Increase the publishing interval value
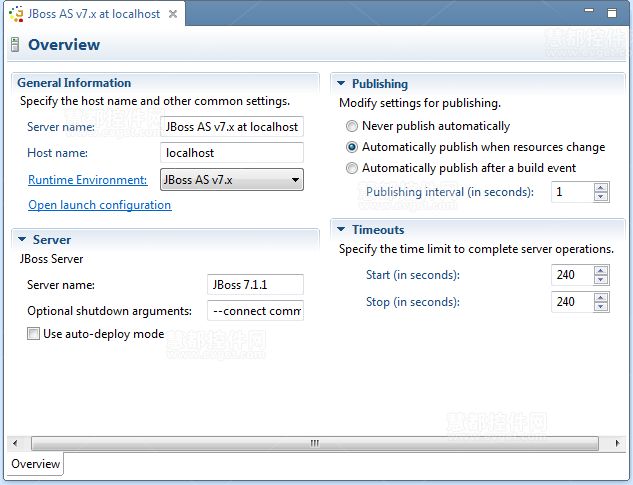The image size is (633, 485). point(601,188)
